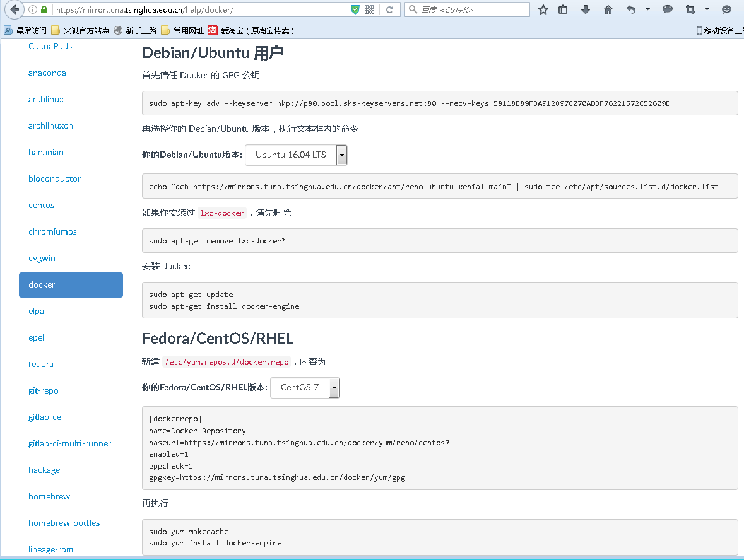Viewport: 744px width, 560px height.
Task: Open the downloads arrow icon
Action: (x=586, y=9)
